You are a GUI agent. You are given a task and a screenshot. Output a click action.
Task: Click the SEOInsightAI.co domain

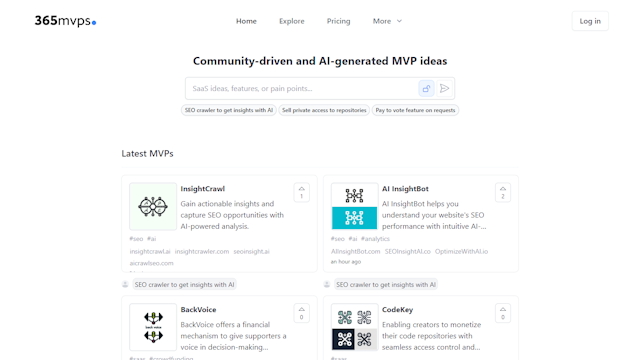(407, 251)
